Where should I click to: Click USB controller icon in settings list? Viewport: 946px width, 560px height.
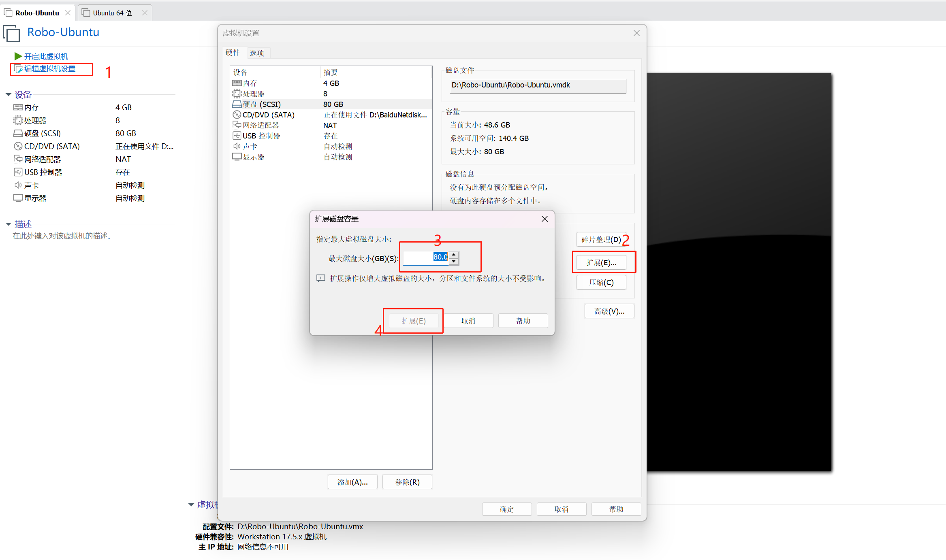click(x=237, y=136)
